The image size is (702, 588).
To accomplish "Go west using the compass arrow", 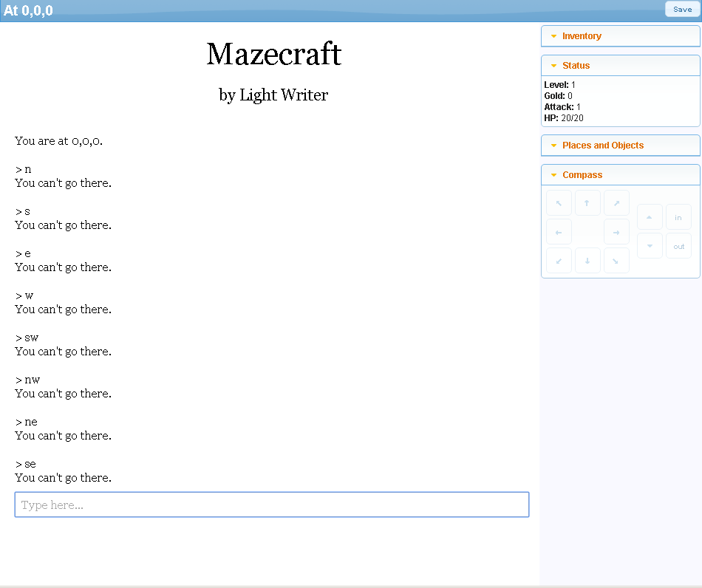I will coord(559,232).
